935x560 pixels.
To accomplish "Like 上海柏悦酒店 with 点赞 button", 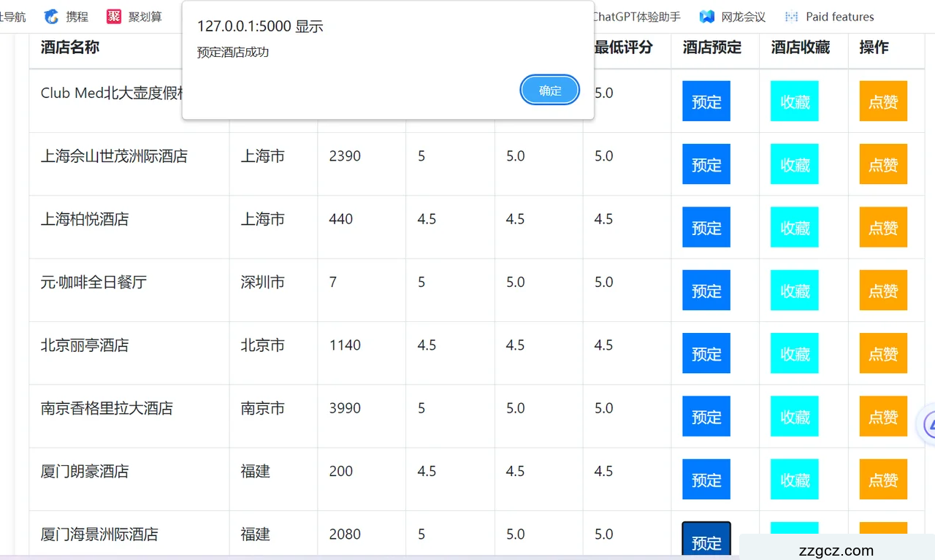I will (x=882, y=228).
